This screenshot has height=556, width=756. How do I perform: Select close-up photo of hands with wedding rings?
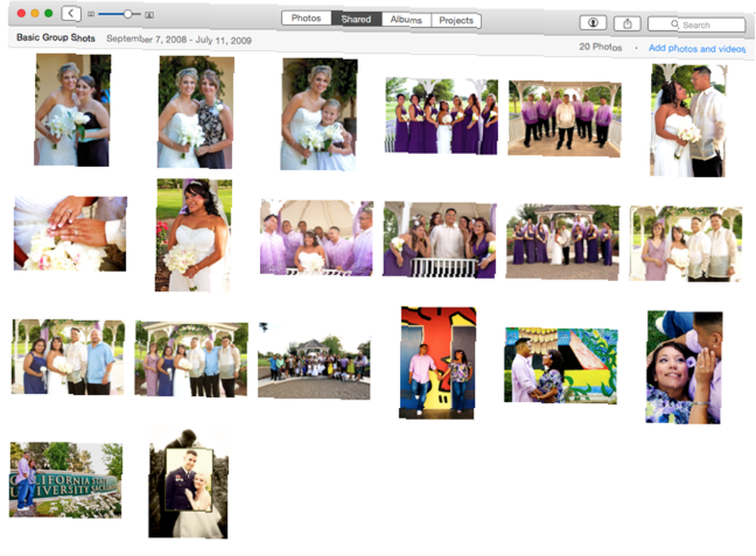pyautogui.click(x=70, y=233)
